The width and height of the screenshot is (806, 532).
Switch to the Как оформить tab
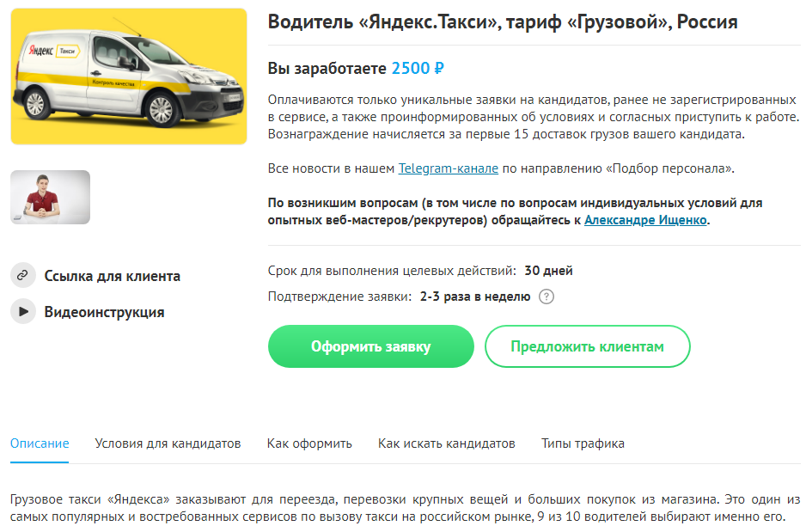[309, 443]
